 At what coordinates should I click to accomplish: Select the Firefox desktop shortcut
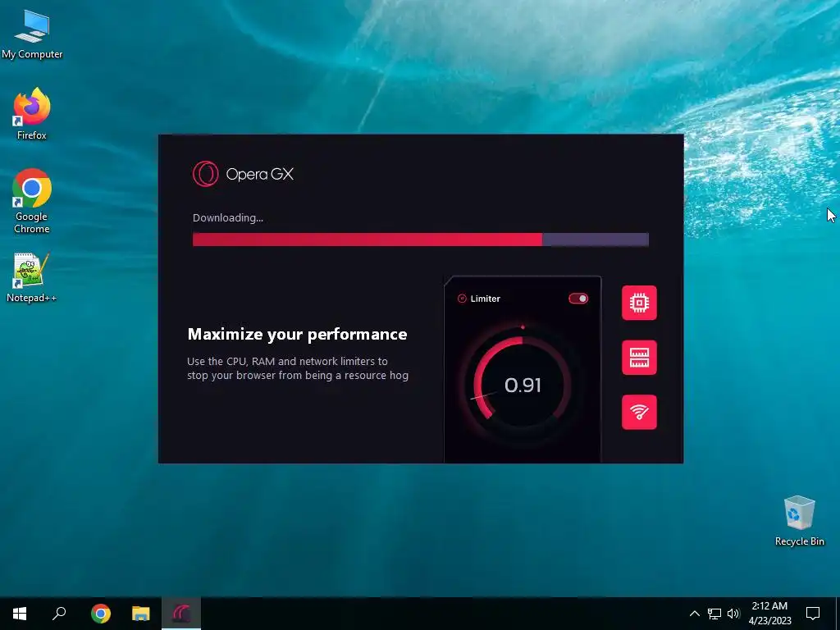[32, 114]
